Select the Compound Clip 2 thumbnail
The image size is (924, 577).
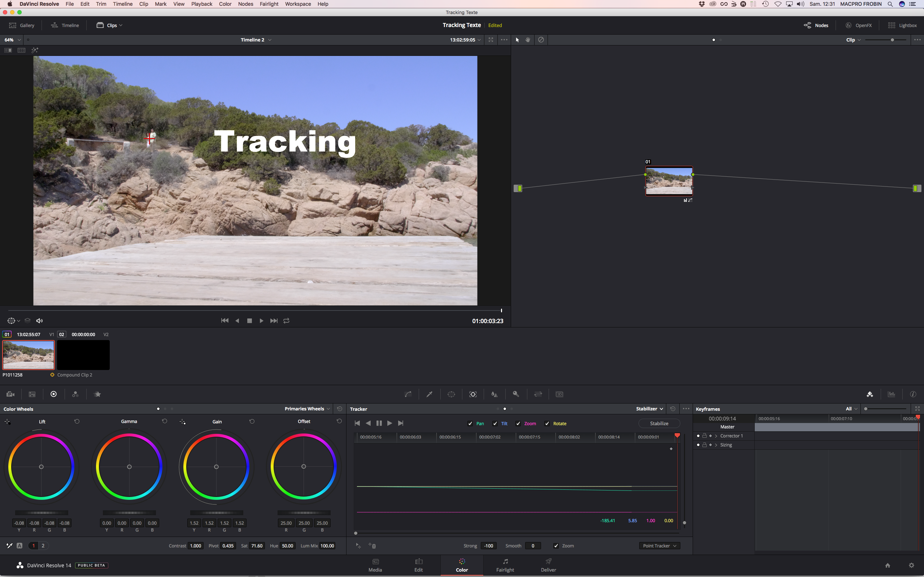click(83, 354)
